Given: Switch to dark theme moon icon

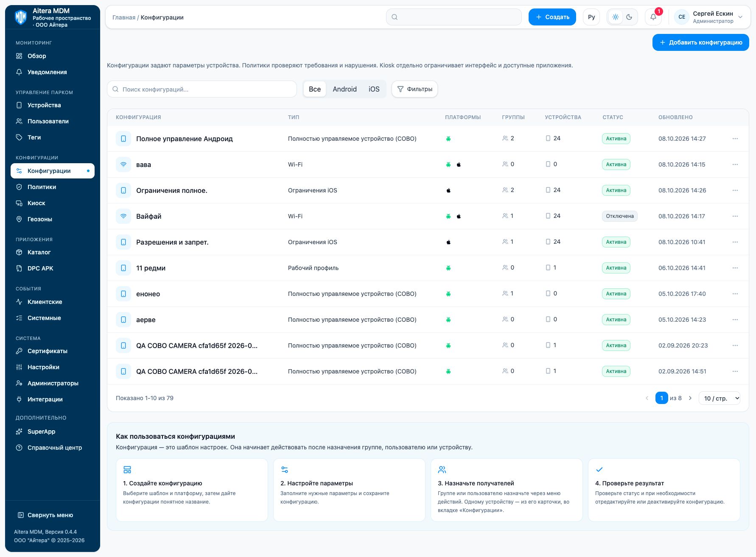Looking at the screenshot, I should 629,17.
